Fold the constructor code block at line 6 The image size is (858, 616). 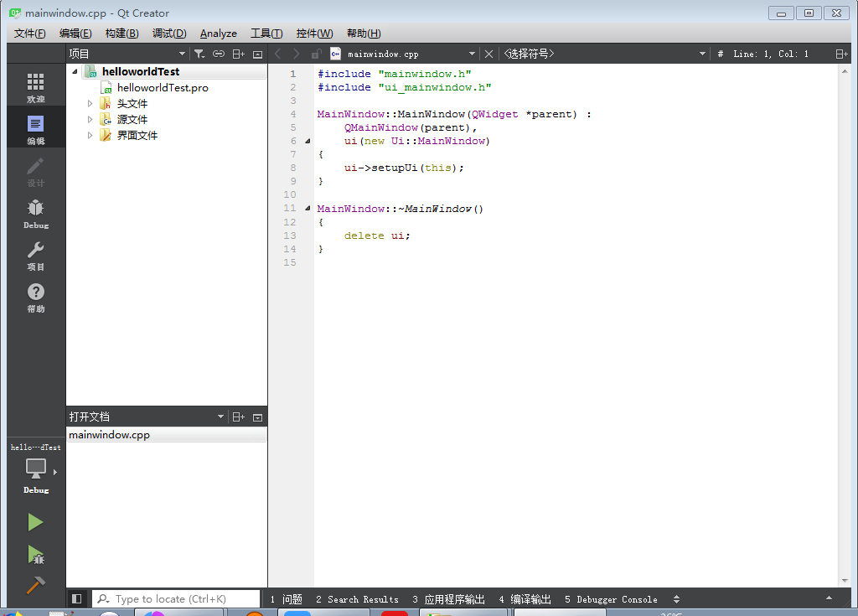[308, 142]
